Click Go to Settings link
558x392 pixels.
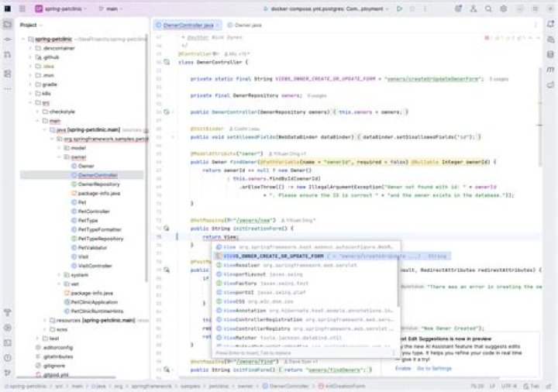click(434, 368)
